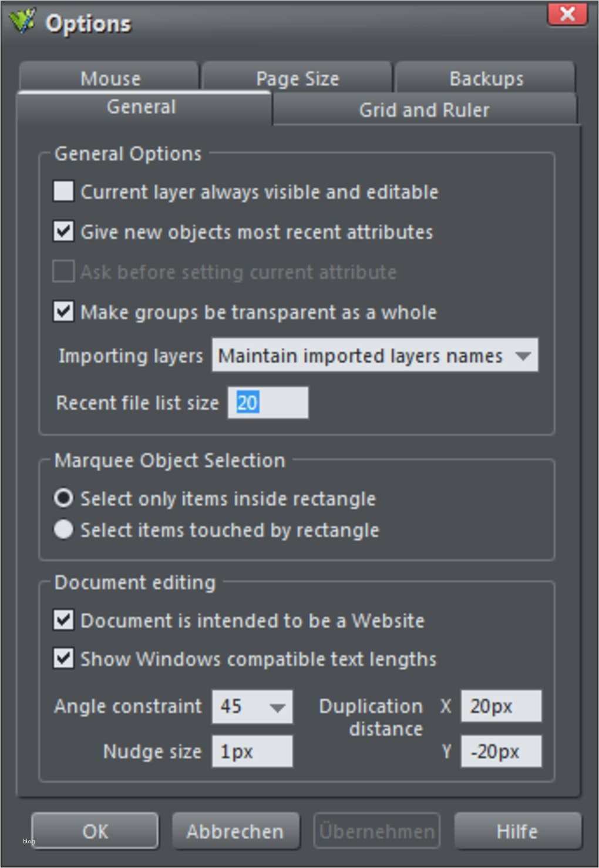This screenshot has height=868, width=599.
Task: Disable Give new objects most recent attributes
Action: tap(63, 232)
